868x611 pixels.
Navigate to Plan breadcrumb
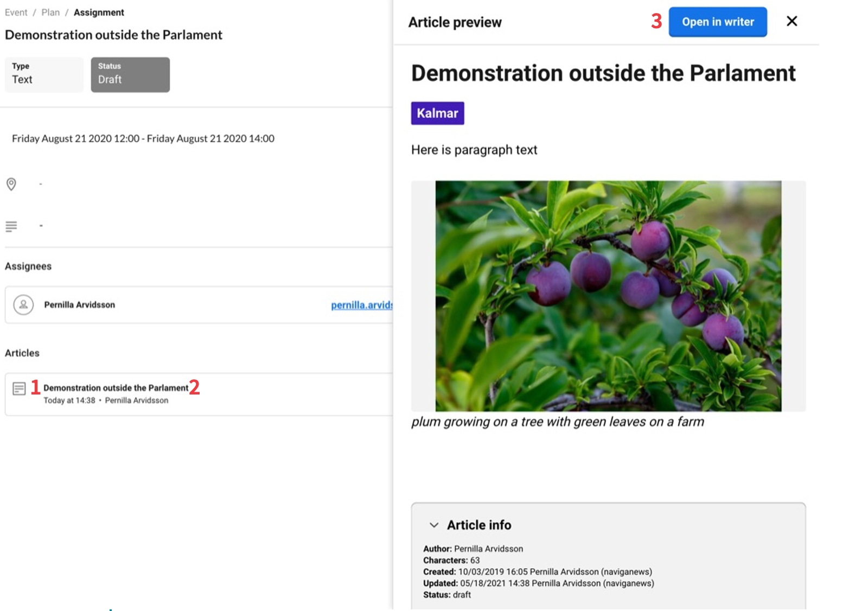point(50,12)
